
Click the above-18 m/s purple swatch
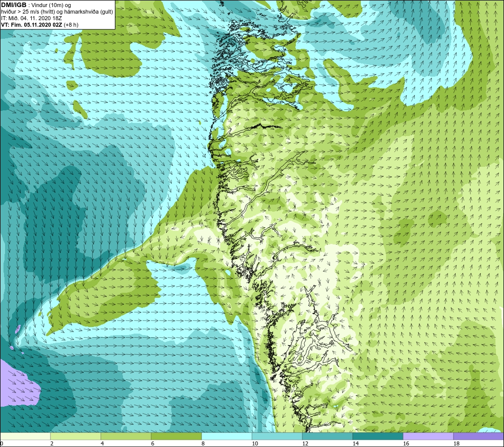pyautogui.click(x=478, y=436)
